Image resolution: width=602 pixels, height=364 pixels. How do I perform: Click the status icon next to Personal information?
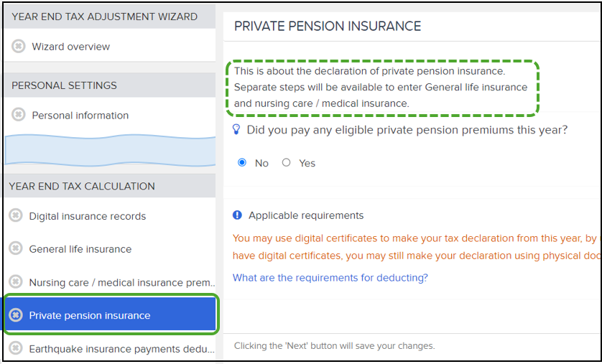click(18, 115)
